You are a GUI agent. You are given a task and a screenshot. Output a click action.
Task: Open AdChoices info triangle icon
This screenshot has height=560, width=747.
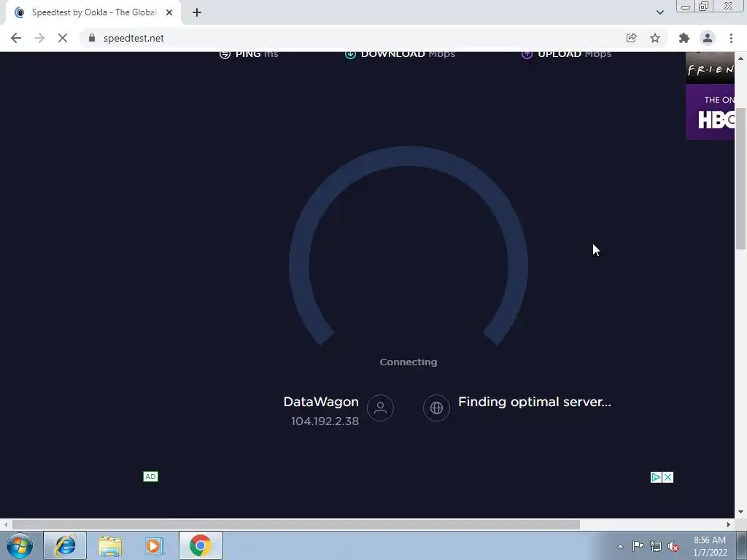click(656, 477)
